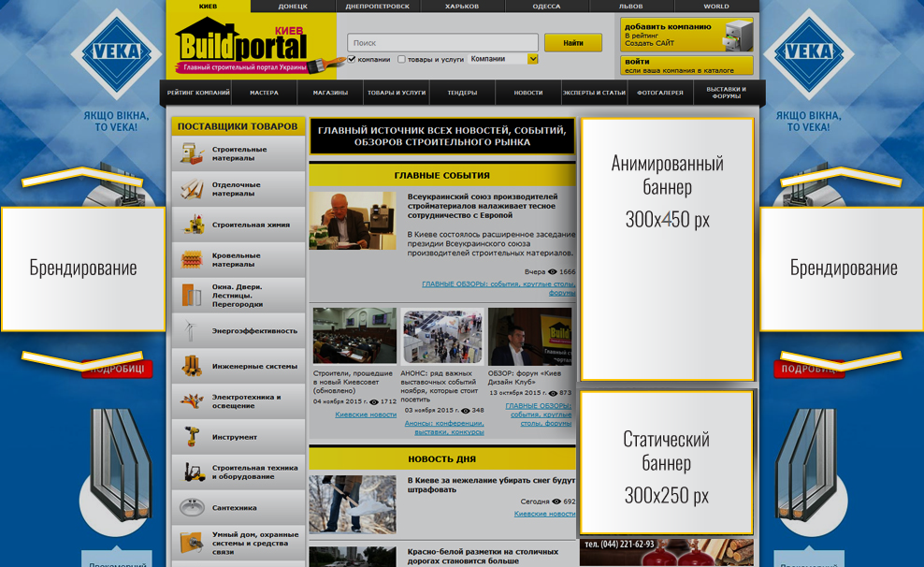Open the Энергоэффективность wind turbine icon
Screen dimensions: 924x567
tap(190, 330)
